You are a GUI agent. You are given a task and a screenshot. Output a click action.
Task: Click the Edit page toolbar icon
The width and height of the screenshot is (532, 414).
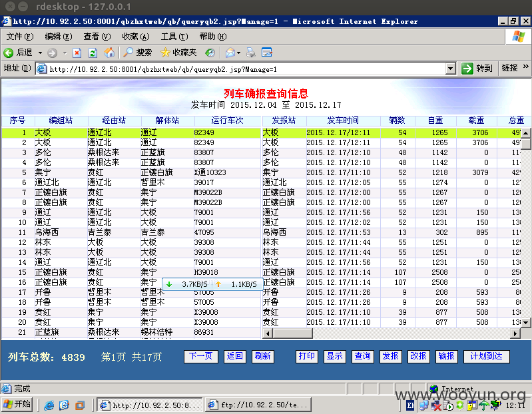click(267, 52)
